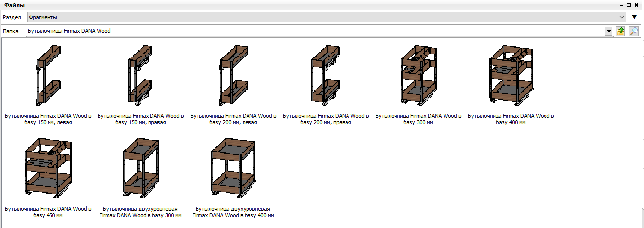The width and height of the screenshot is (644, 228).
Task: Click label 'Бутылочница Firmax DANA Wood в базу 450 мм'
Action: pos(49,212)
